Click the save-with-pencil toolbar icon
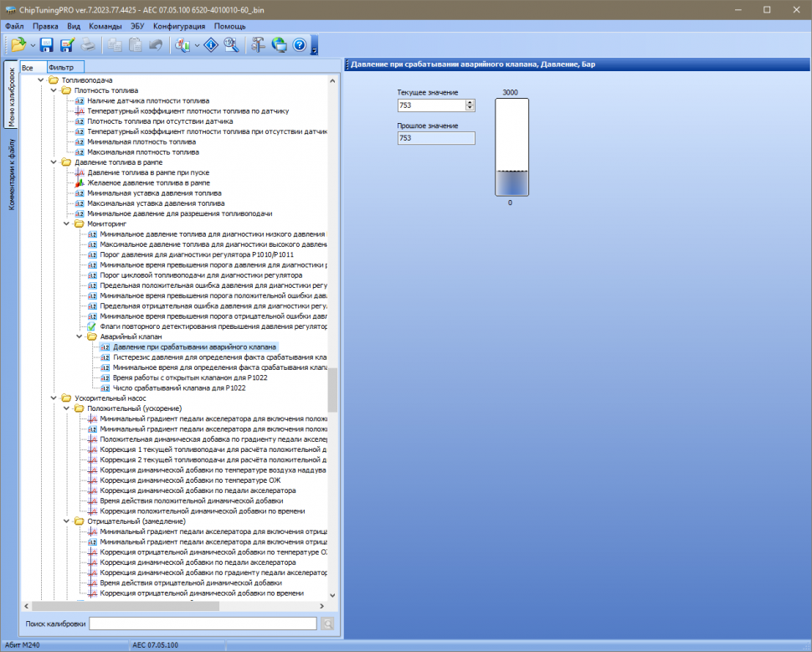This screenshot has width=812, height=652. pos(66,45)
